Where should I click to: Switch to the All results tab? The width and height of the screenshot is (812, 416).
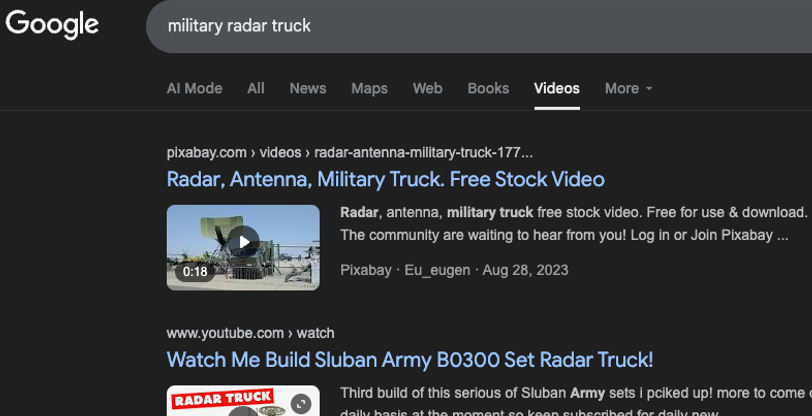coord(256,89)
